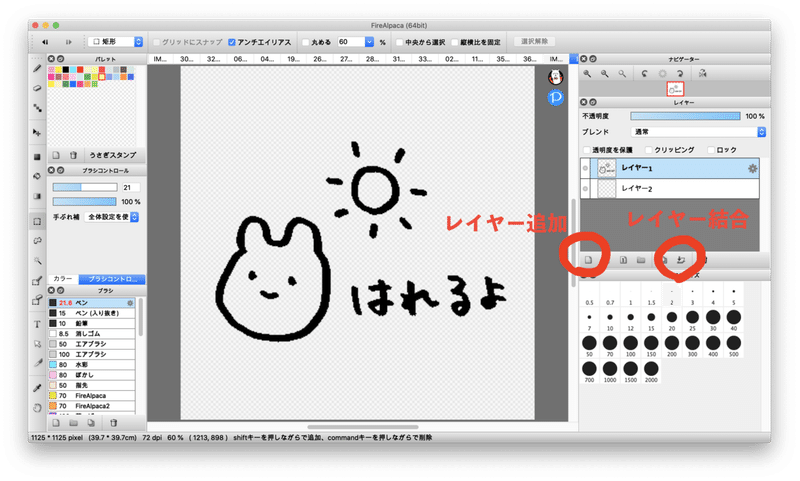Image resolution: width=800 pixels, height=481 pixels.
Task: Select the Eyedropper tool in the toolbar
Action: point(37,388)
